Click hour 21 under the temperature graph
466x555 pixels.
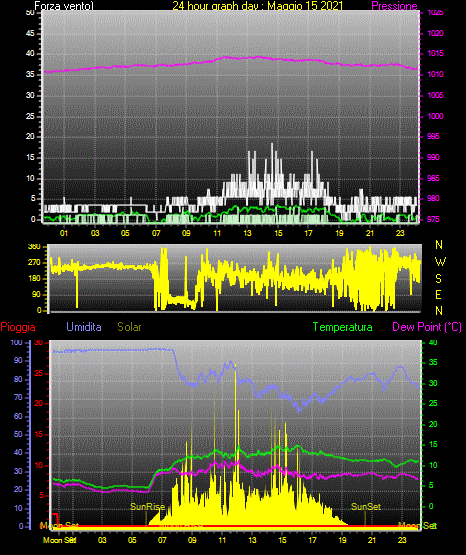coord(372,540)
